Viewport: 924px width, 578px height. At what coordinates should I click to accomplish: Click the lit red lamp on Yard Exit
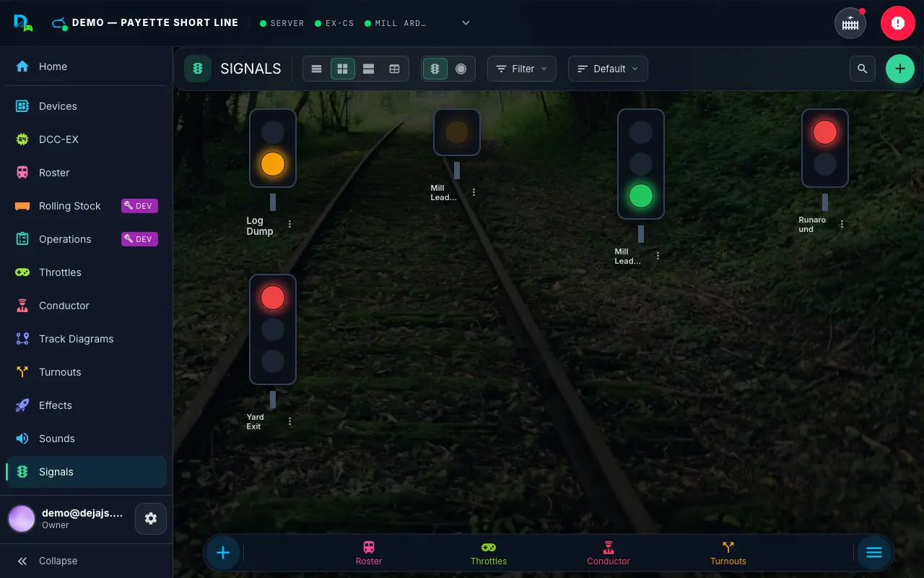point(273,298)
